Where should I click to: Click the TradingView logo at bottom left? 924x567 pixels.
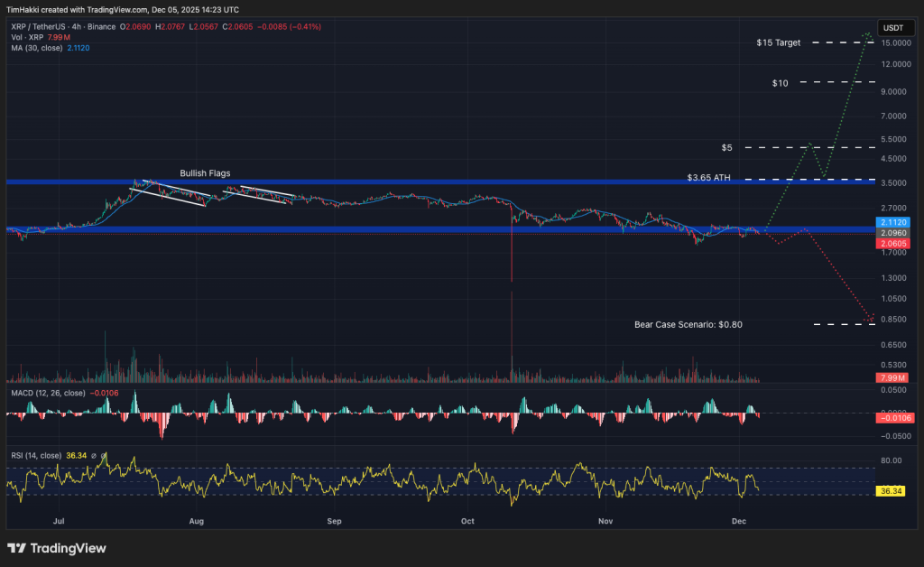click(x=16, y=548)
